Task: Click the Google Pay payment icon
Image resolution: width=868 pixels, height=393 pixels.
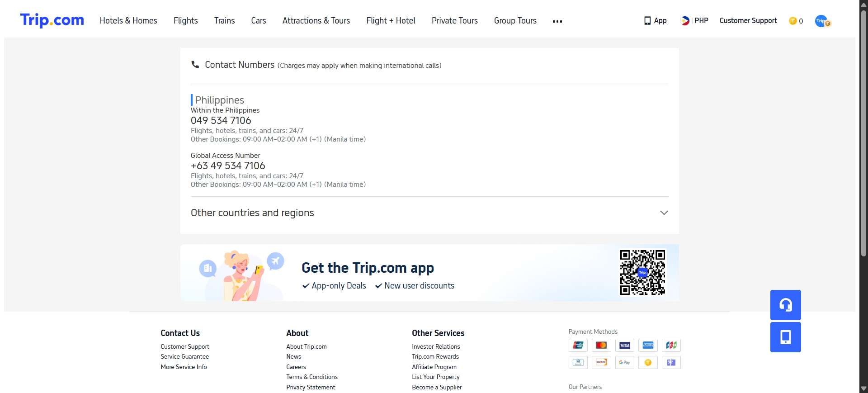Action: [x=624, y=362]
